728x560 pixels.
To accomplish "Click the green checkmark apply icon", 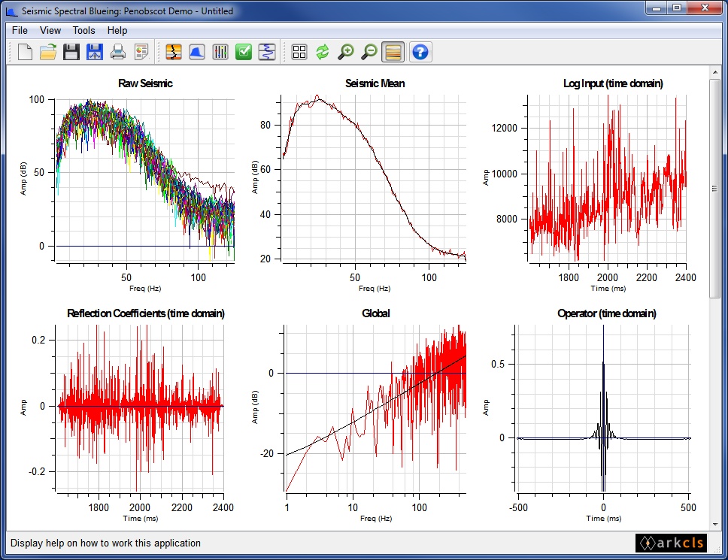I will 243,52.
